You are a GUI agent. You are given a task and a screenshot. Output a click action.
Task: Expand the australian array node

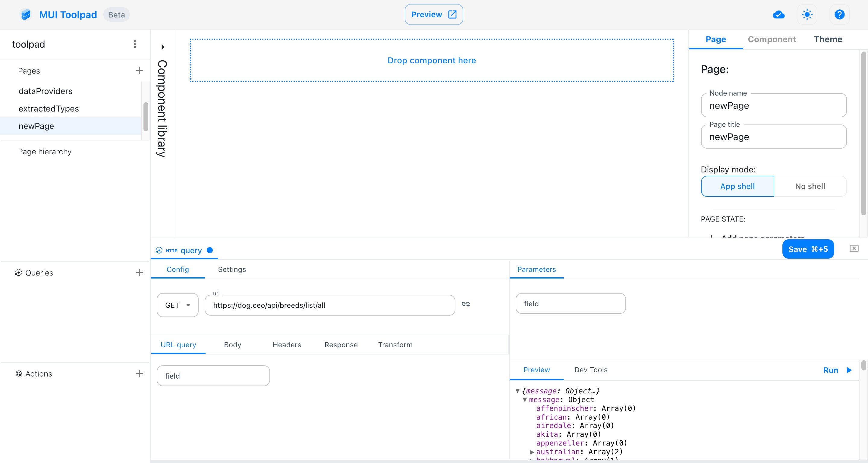coord(532,452)
